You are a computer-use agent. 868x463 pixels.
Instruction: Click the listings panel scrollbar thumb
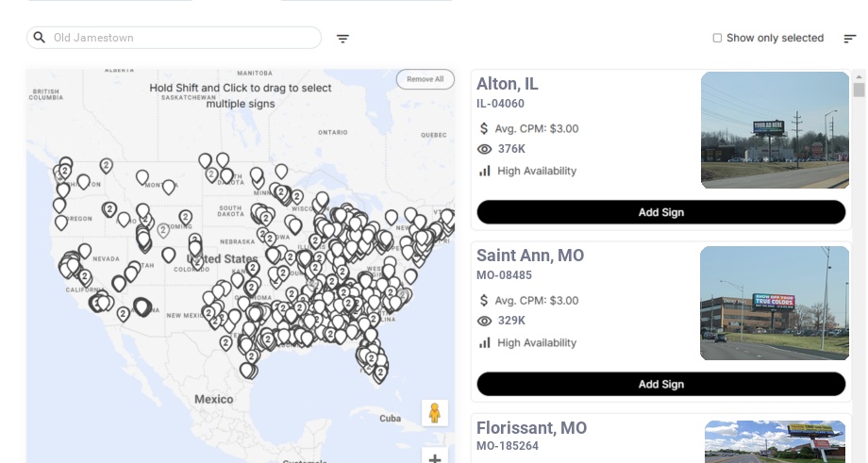(x=859, y=90)
